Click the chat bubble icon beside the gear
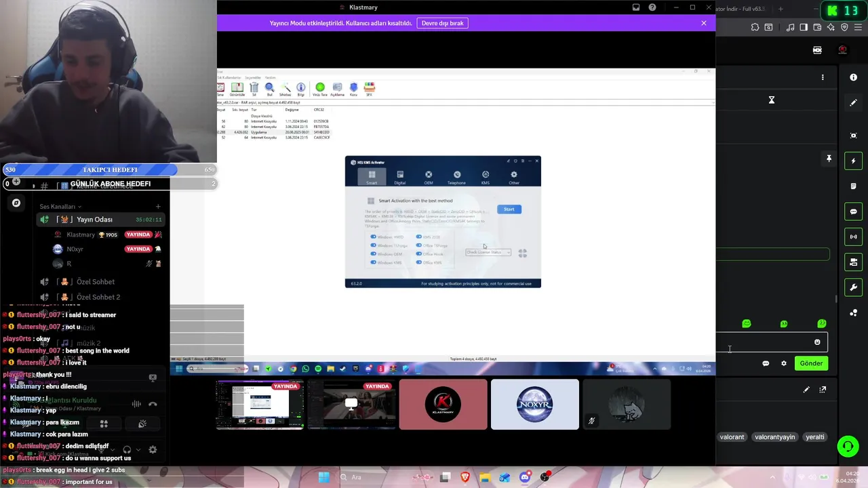Image resolution: width=868 pixels, height=488 pixels. point(766,363)
